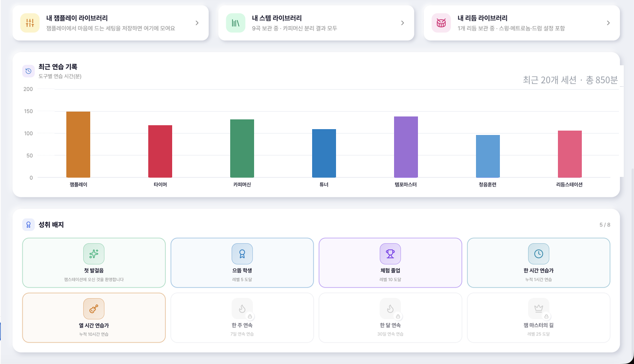This screenshot has height=364, width=634.
Task: Click the locked flame icon on 한 달 연속
Action: (x=390, y=309)
